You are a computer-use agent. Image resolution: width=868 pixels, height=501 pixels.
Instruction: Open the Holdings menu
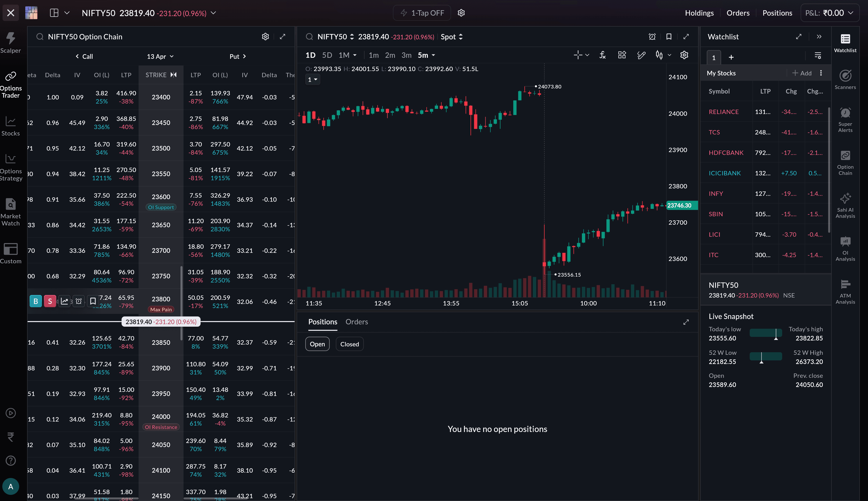pos(699,13)
